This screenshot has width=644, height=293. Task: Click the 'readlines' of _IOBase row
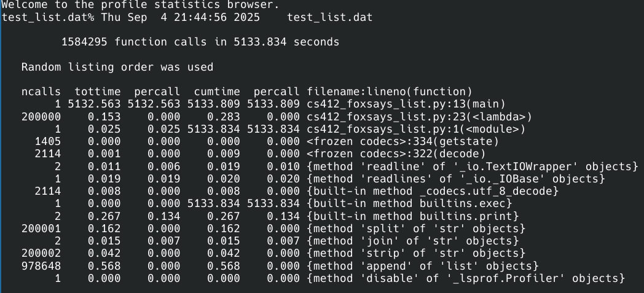456,179
